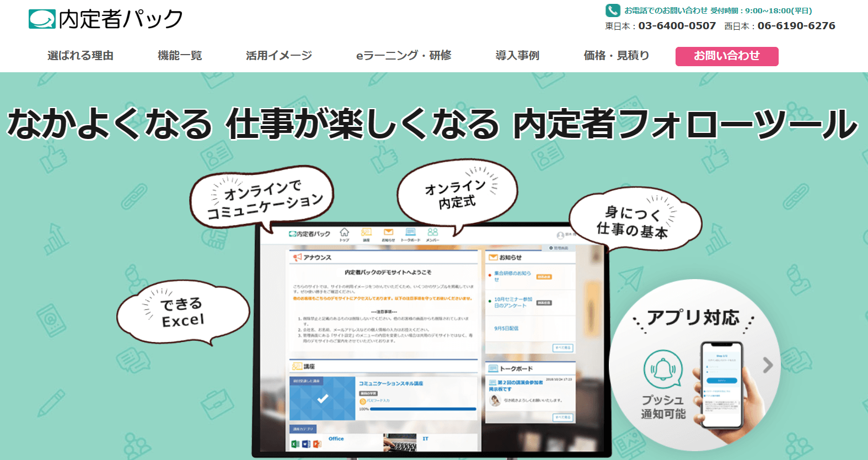Viewport: 868px width, 460px height.
Task: Click the お知らせ panel envelope icon
Action: pos(493,257)
